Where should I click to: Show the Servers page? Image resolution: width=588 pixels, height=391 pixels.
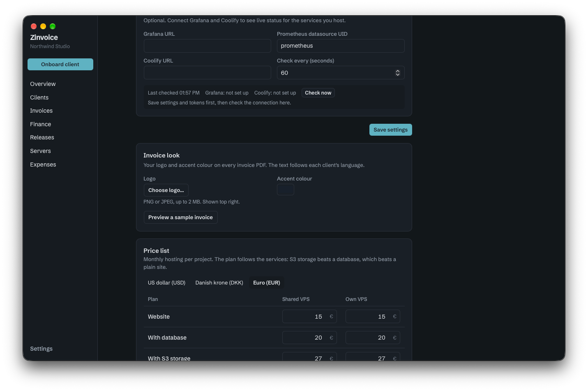pyautogui.click(x=41, y=151)
